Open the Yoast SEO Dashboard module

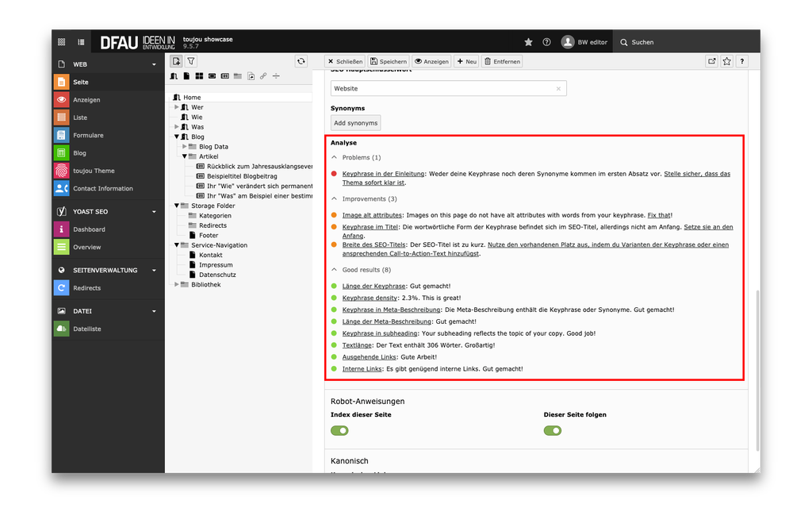point(89,229)
